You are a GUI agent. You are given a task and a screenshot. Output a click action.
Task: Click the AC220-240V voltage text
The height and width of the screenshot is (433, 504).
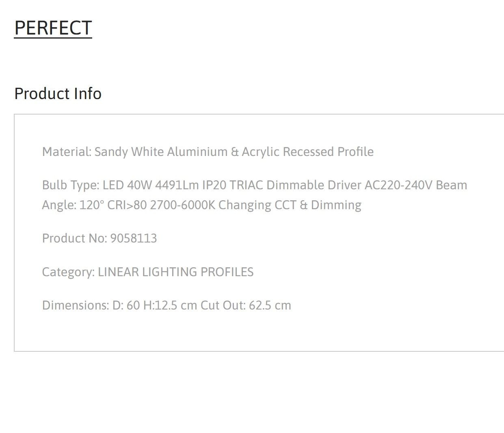pos(398,185)
